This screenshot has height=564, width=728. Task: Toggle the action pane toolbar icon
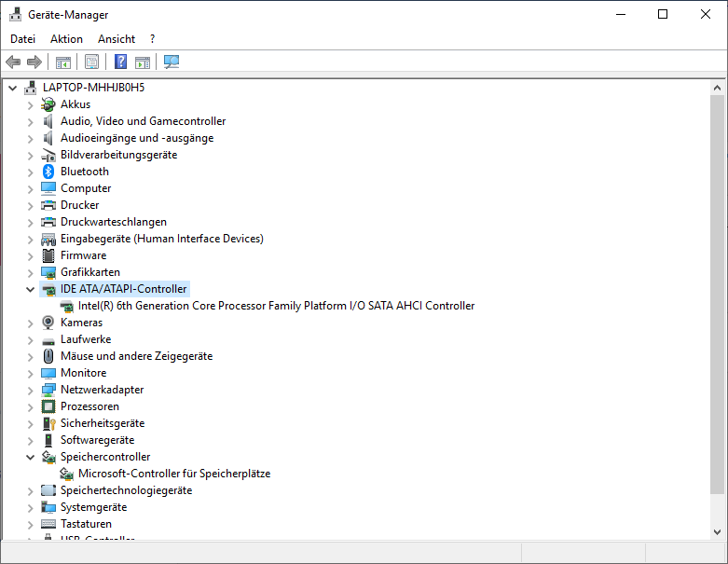143,62
